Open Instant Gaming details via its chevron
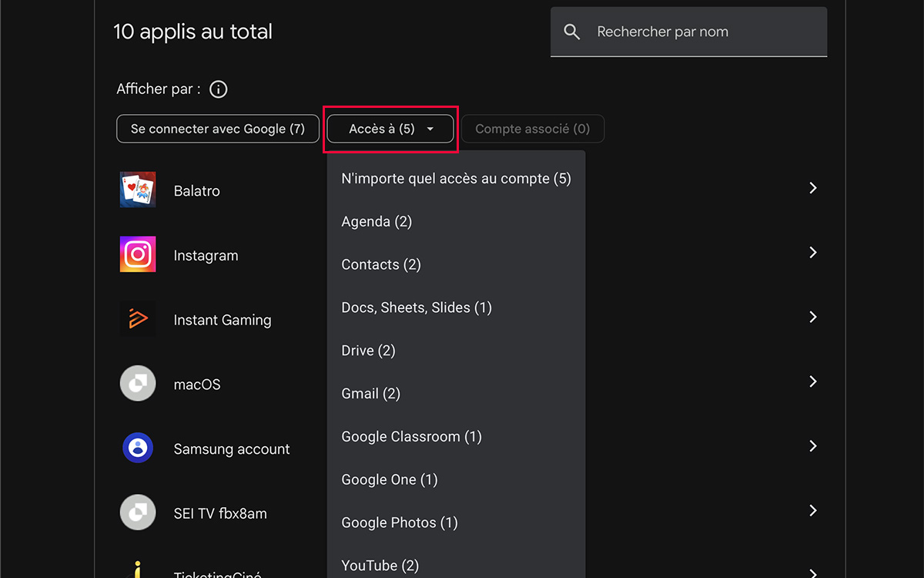Screen dimensions: 924x578 point(812,317)
